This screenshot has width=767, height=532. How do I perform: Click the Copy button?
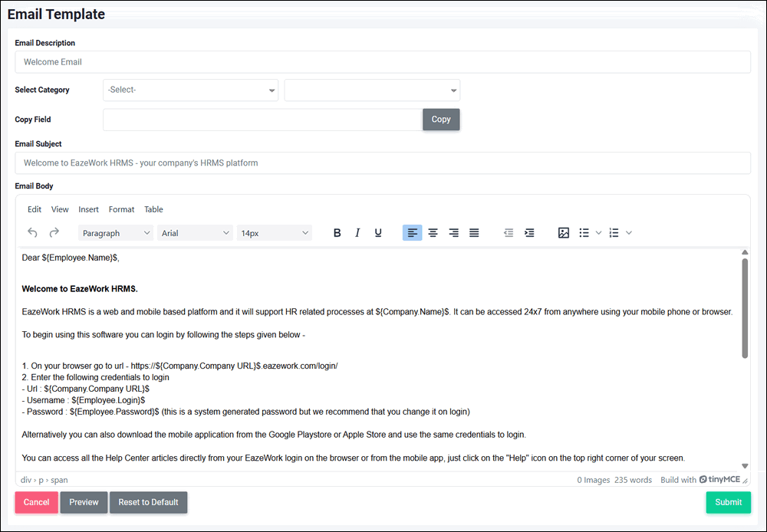coord(441,120)
